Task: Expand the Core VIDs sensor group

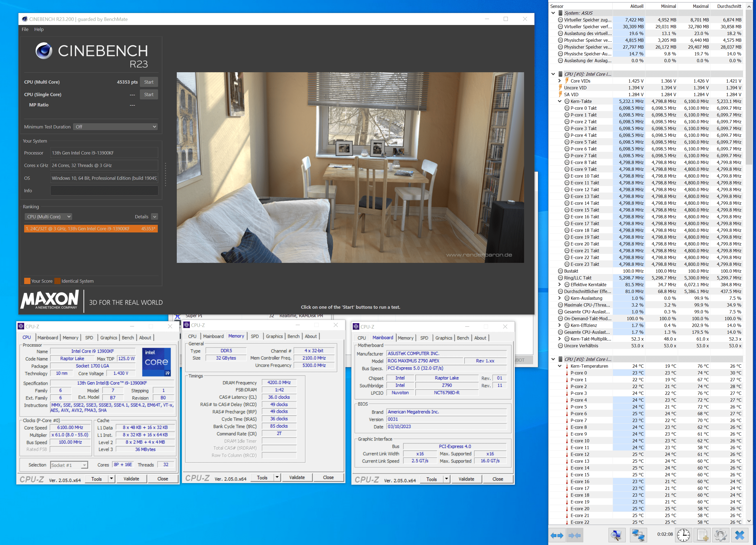Action: tap(560, 81)
